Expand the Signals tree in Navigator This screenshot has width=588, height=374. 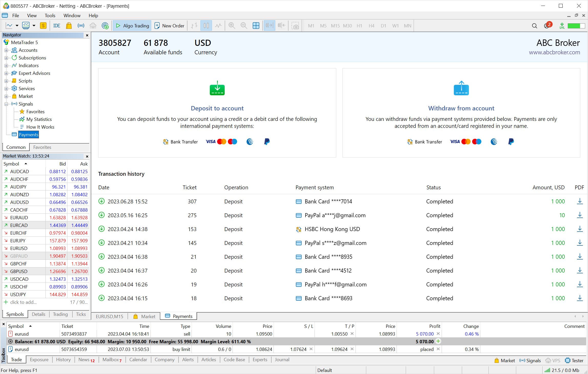(x=6, y=104)
